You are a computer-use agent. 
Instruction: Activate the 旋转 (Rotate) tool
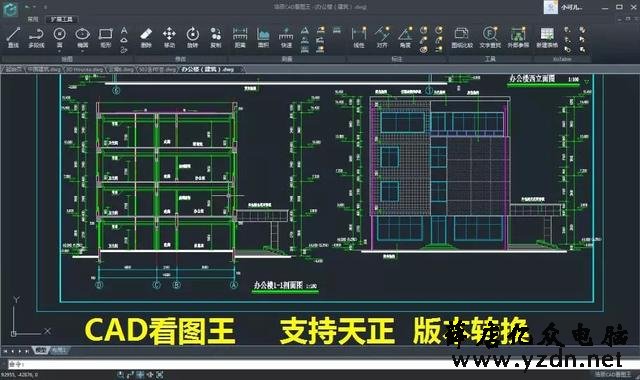192,38
